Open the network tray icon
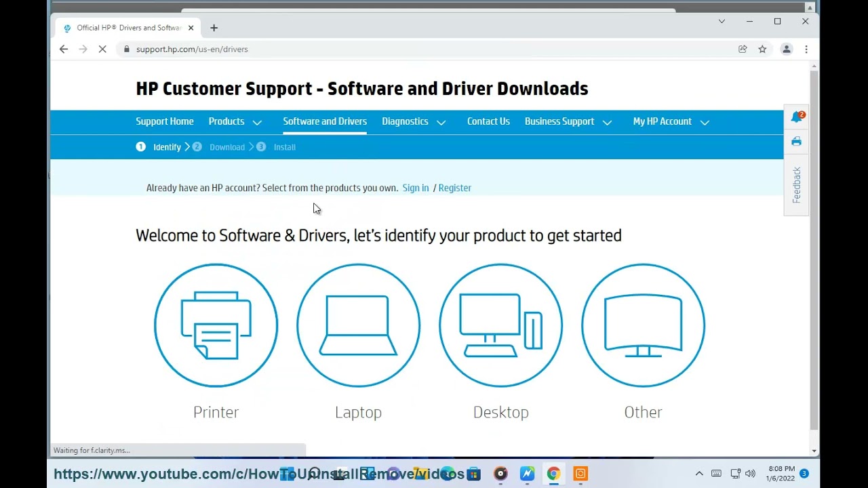Screen dimensions: 868x488 pos(735,473)
